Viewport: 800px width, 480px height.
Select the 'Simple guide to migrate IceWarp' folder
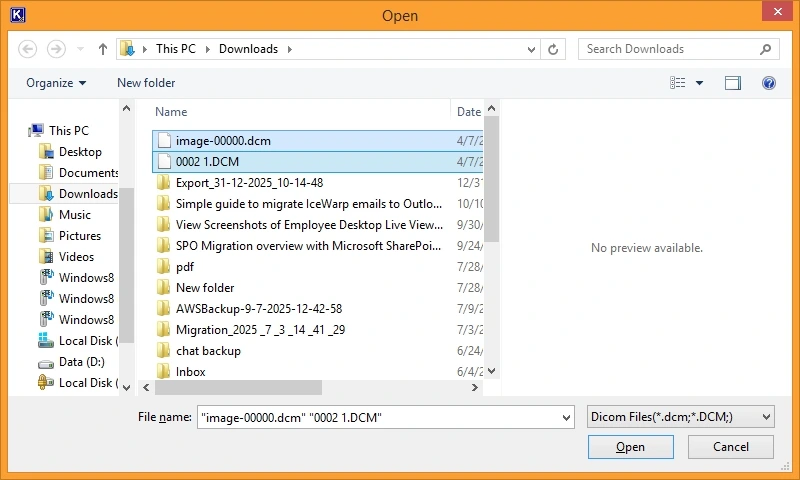click(309, 204)
